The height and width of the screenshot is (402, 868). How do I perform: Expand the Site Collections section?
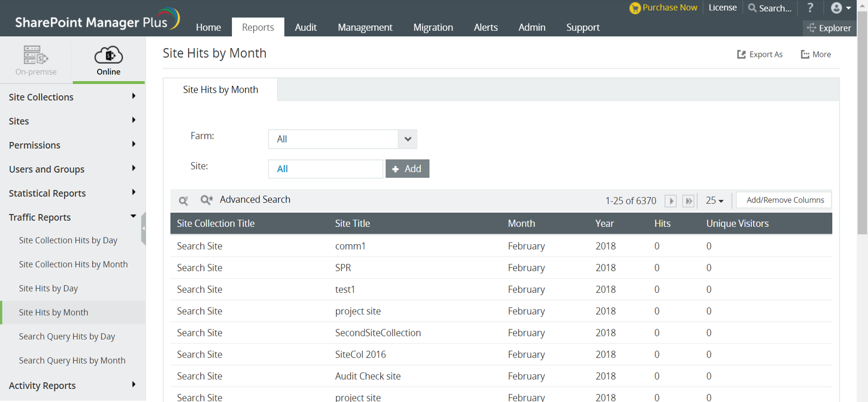(133, 96)
